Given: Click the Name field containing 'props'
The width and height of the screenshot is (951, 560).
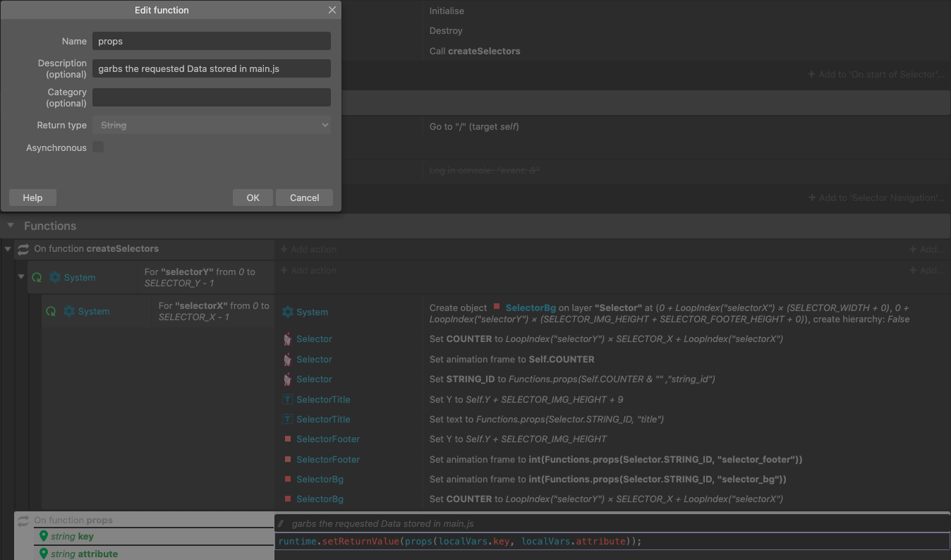Looking at the screenshot, I should (212, 41).
